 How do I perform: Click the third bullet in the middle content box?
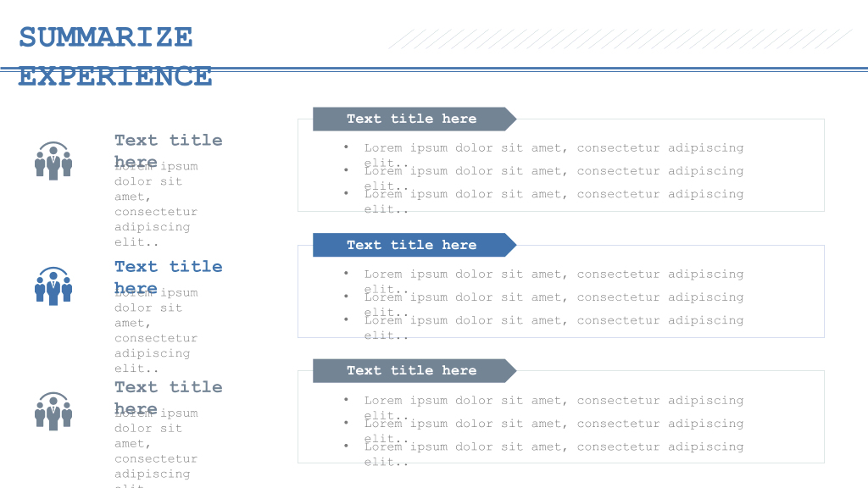coord(554,328)
